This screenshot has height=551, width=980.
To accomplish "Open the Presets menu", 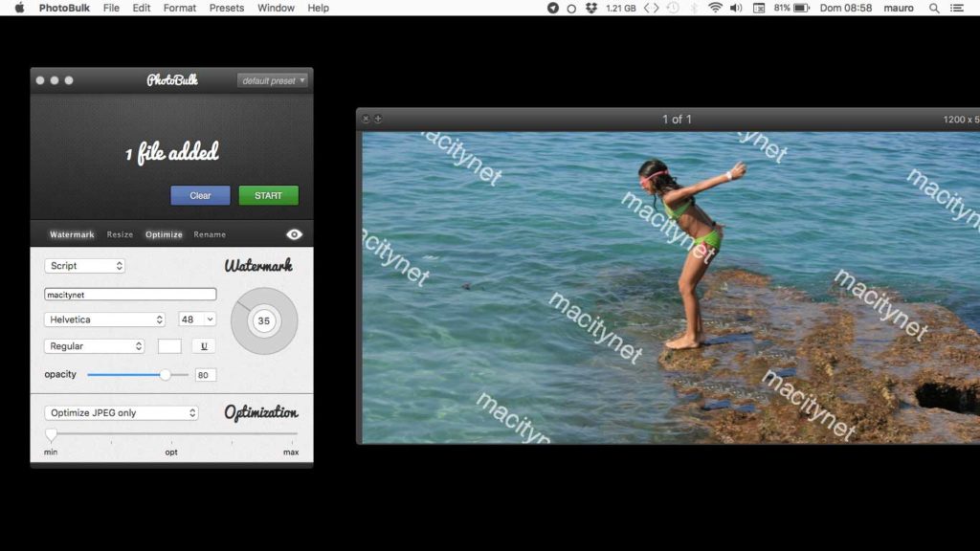I will click(226, 8).
